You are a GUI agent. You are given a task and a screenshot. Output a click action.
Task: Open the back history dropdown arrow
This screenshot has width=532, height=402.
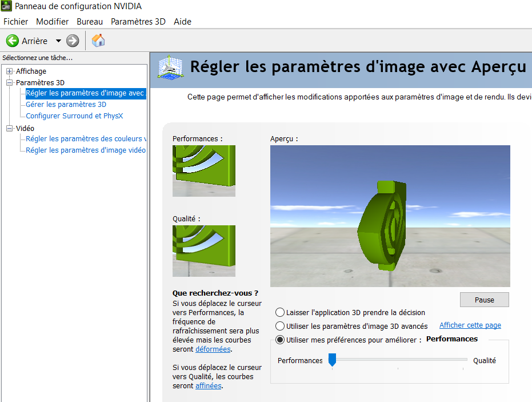click(x=58, y=41)
